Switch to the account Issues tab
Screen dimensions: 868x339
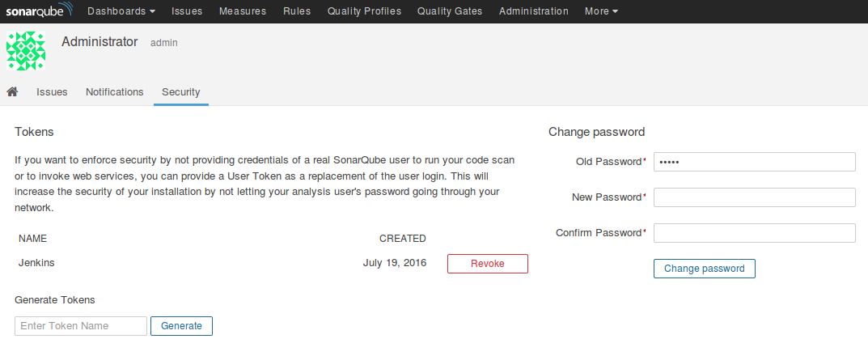pyautogui.click(x=52, y=92)
